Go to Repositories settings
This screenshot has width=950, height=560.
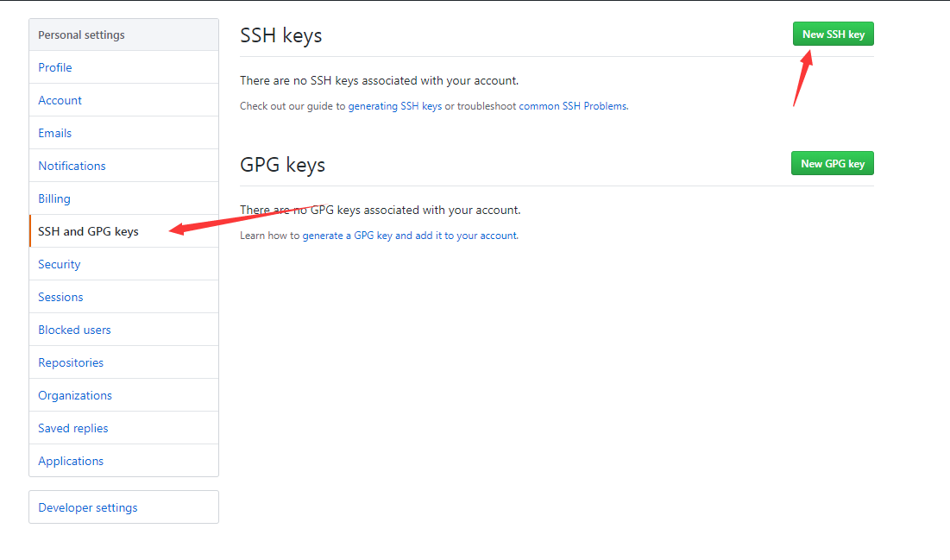click(71, 362)
